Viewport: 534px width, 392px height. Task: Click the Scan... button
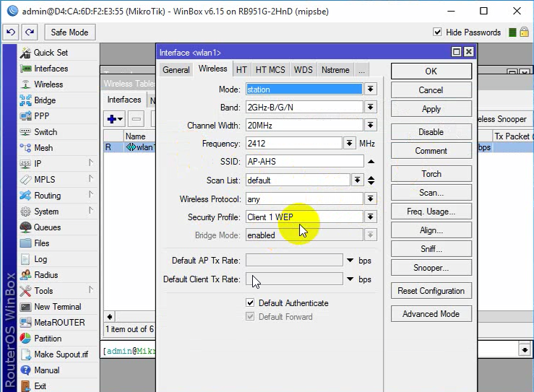coord(431,193)
